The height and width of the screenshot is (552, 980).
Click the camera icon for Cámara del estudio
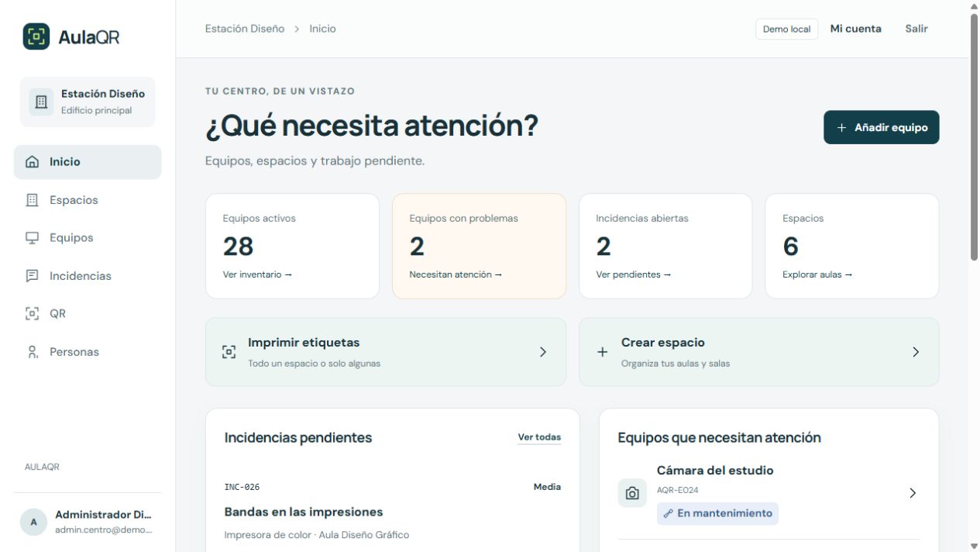pos(632,493)
